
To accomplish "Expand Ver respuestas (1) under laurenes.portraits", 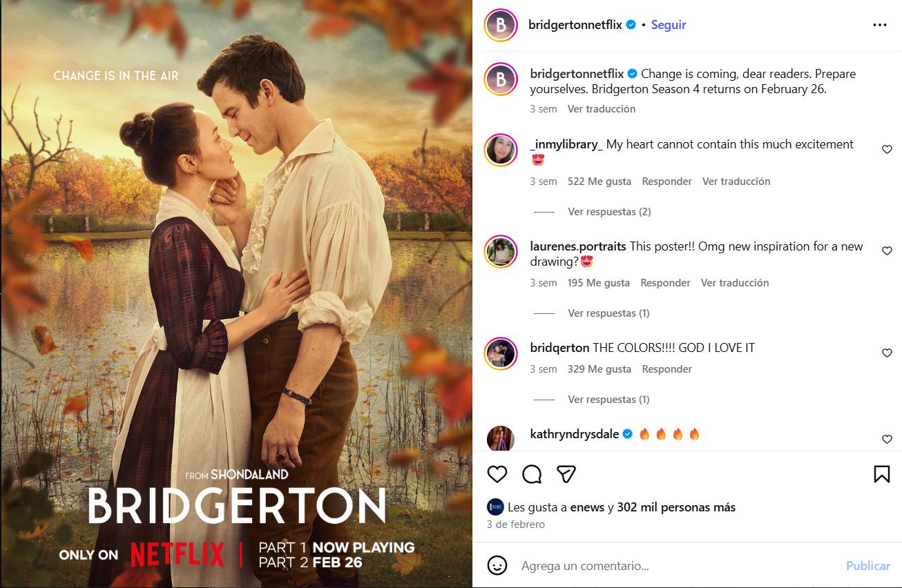I will coord(608,313).
